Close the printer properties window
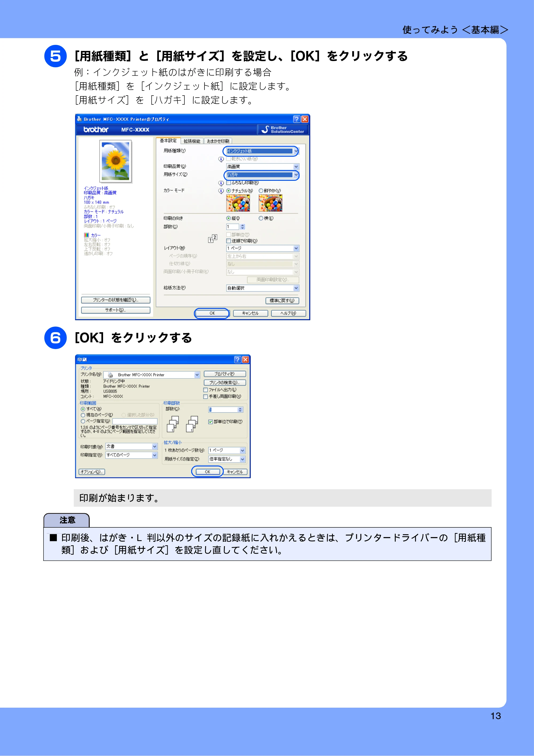 305,119
